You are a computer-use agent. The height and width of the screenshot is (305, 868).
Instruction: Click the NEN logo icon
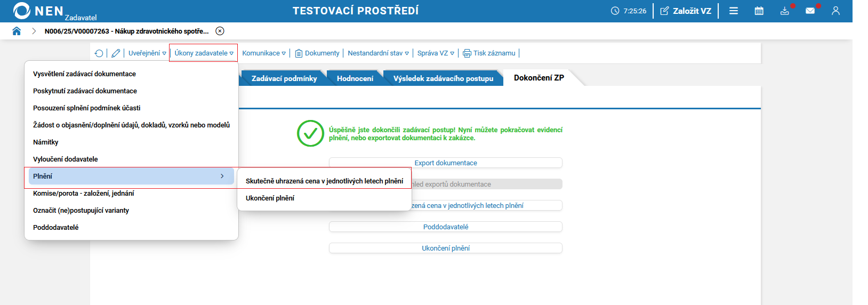pyautogui.click(x=22, y=11)
